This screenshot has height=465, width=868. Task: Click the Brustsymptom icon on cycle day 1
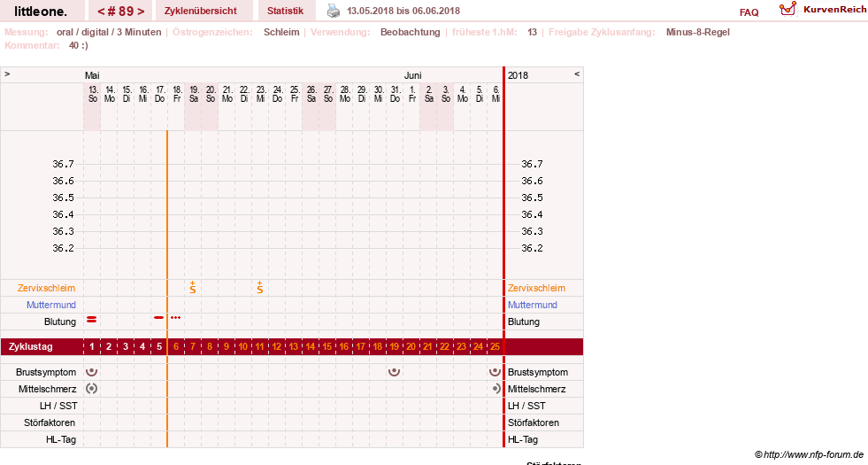(92, 372)
